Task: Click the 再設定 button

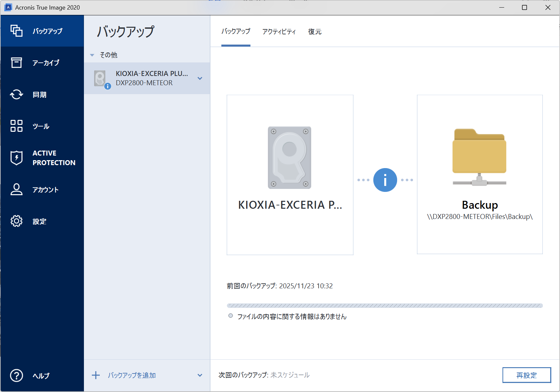Action: [527, 375]
